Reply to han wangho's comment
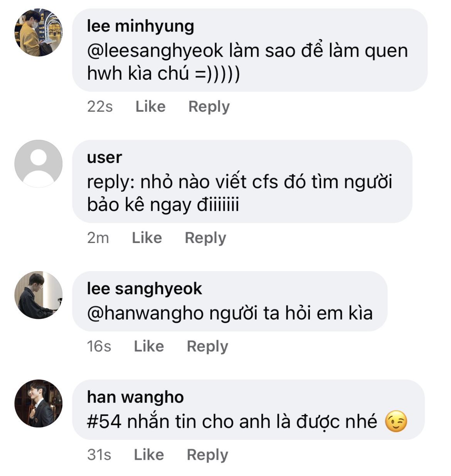Screen dimensions: 451x476 point(207,455)
